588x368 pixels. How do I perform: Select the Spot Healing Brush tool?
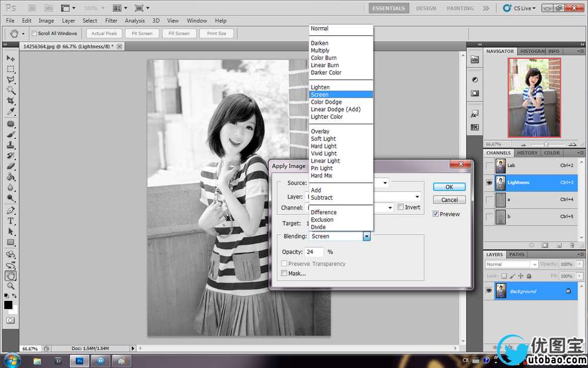click(x=11, y=124)
